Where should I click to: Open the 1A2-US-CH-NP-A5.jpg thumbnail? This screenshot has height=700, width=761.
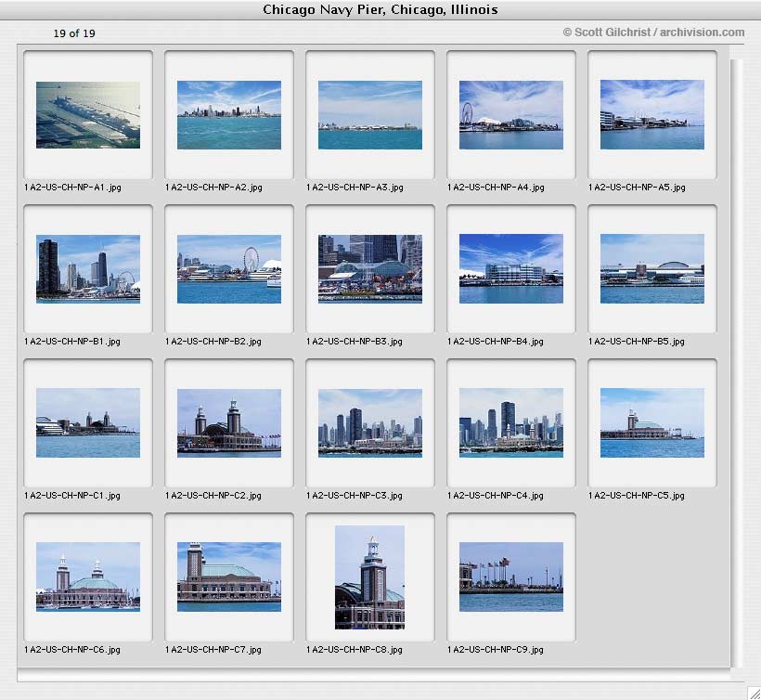652,114
